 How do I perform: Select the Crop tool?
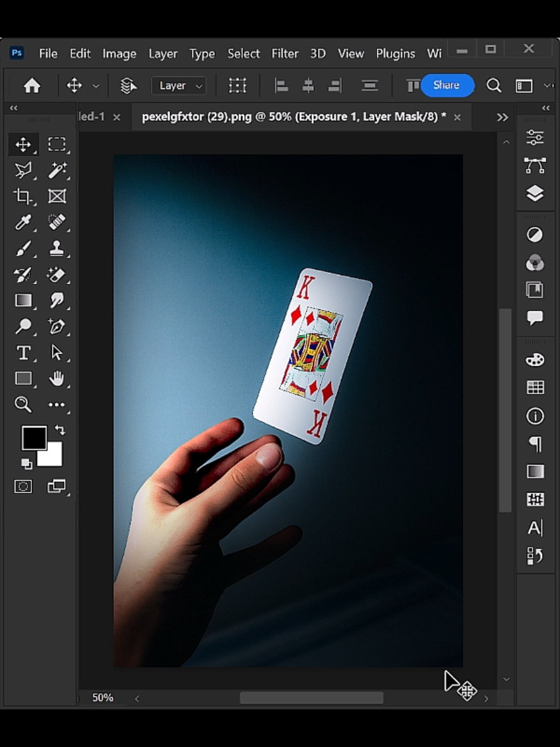[x=24, y=197]
